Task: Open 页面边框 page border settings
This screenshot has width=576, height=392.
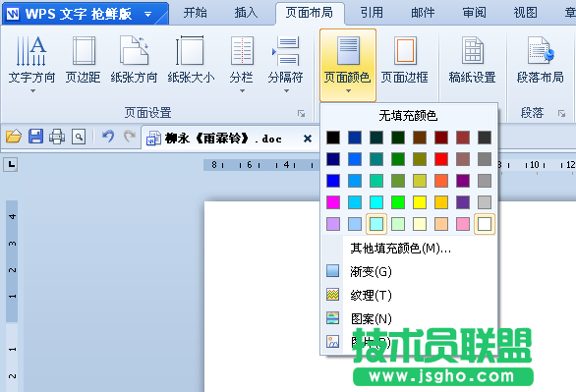Action: (x=404, y=61)
